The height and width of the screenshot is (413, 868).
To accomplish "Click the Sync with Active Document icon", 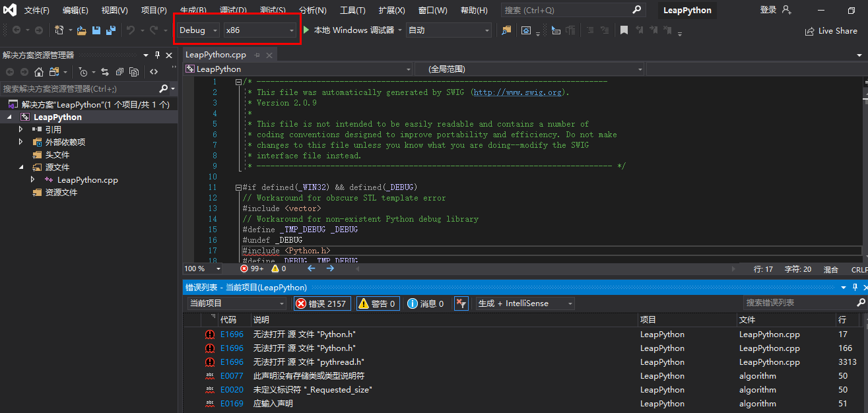I will (106, 73).
